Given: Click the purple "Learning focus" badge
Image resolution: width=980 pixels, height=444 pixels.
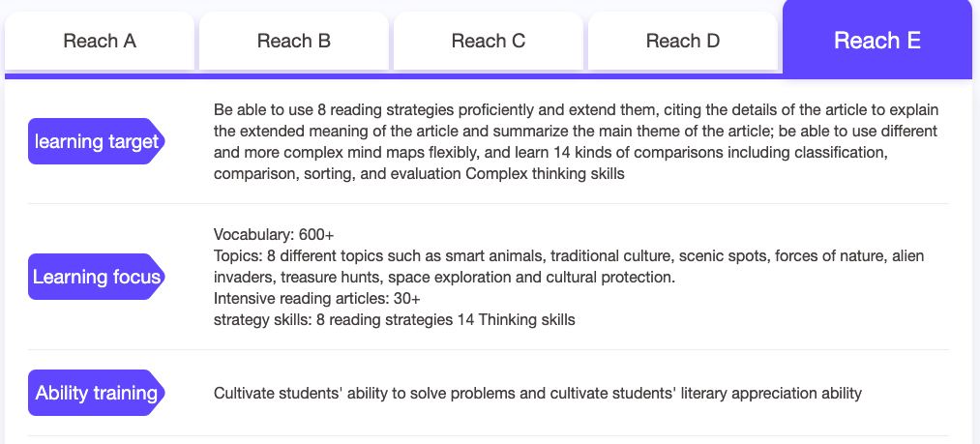Looking at the screenshot, I should 97,278.
